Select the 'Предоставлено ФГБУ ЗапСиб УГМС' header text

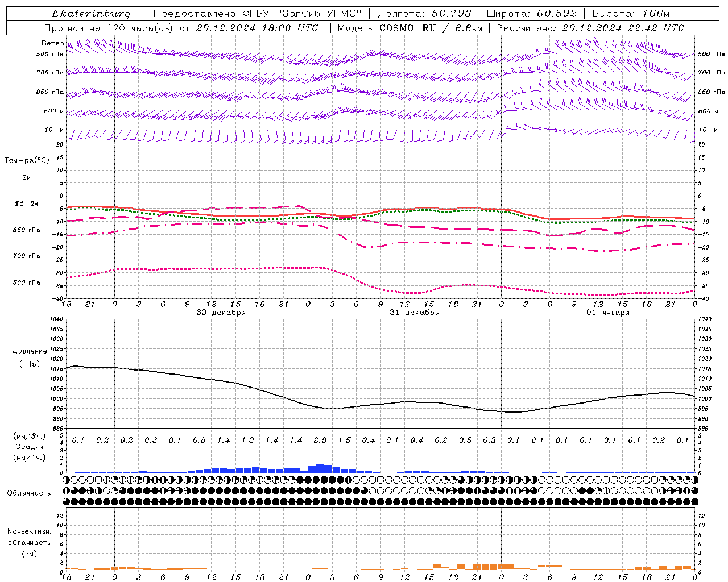258,14
